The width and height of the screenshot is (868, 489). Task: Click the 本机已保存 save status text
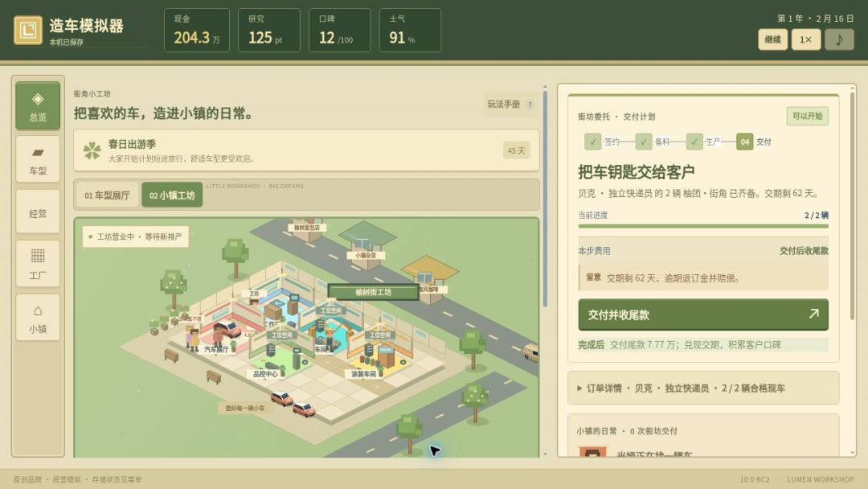[67, 42]
